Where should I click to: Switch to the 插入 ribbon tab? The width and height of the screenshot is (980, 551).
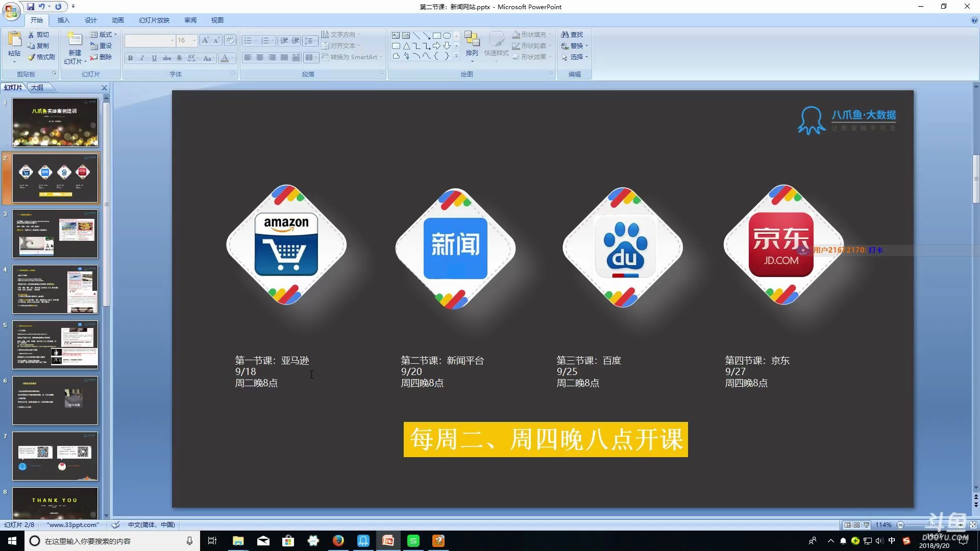coord(63,20)
